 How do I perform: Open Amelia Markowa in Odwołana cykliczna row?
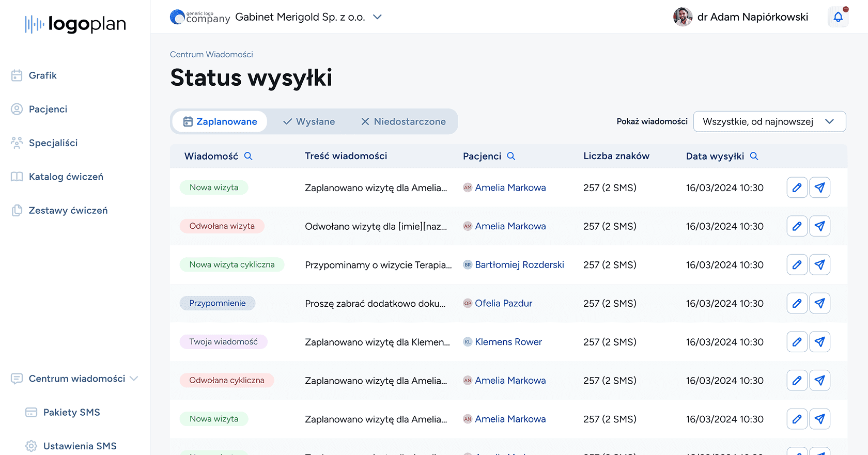pyautogui.click(x=510, y=381)
